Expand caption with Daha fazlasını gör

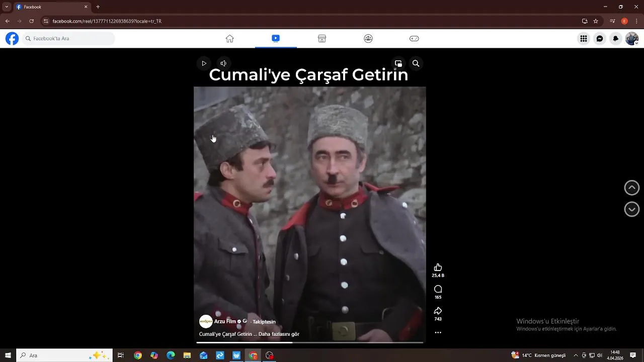[x=279, y=334]
